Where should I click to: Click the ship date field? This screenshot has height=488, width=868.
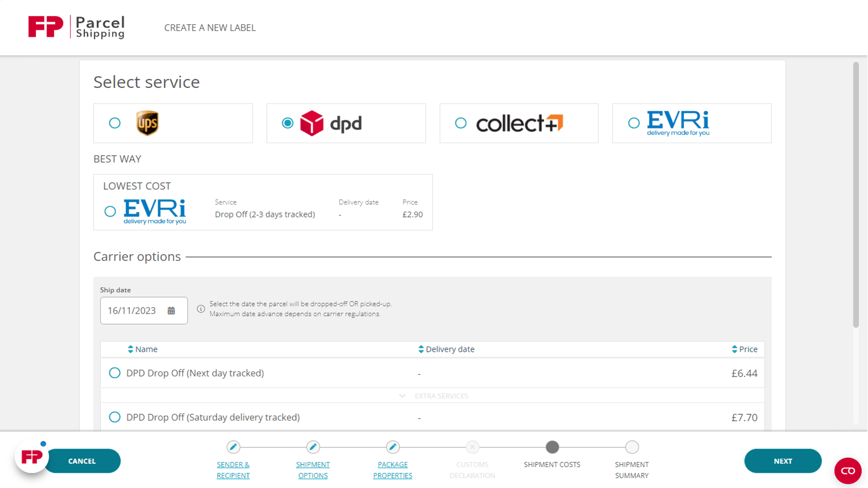(136, 310)
